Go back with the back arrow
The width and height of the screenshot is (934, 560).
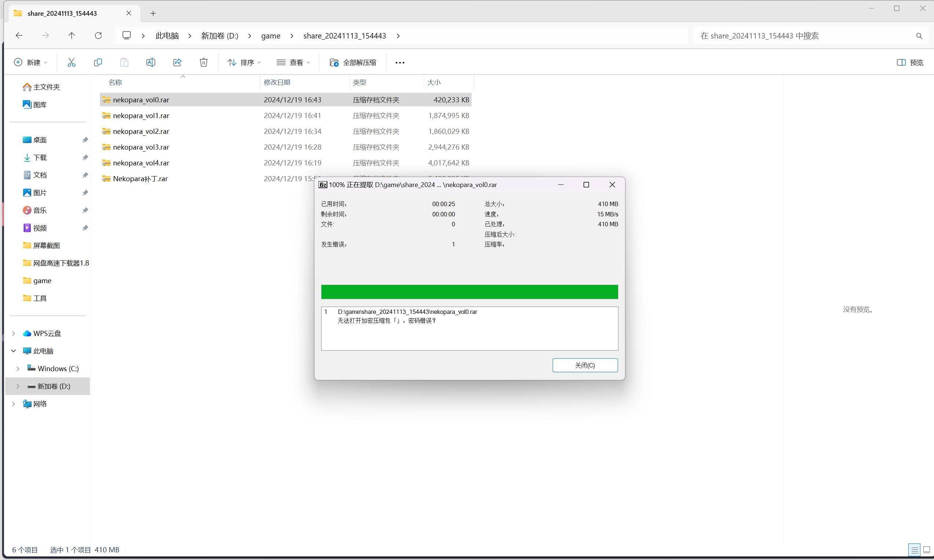[x=19, y=36]
